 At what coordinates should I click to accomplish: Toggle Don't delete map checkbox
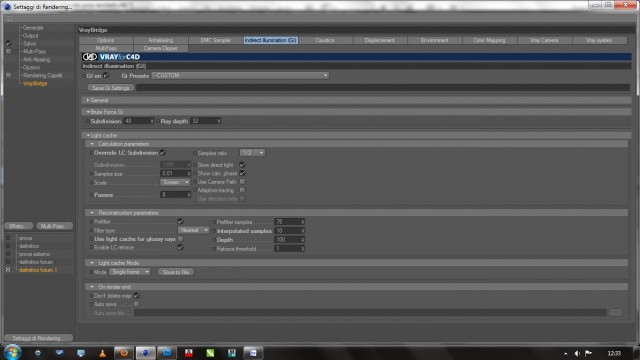[x=136, y=295]
